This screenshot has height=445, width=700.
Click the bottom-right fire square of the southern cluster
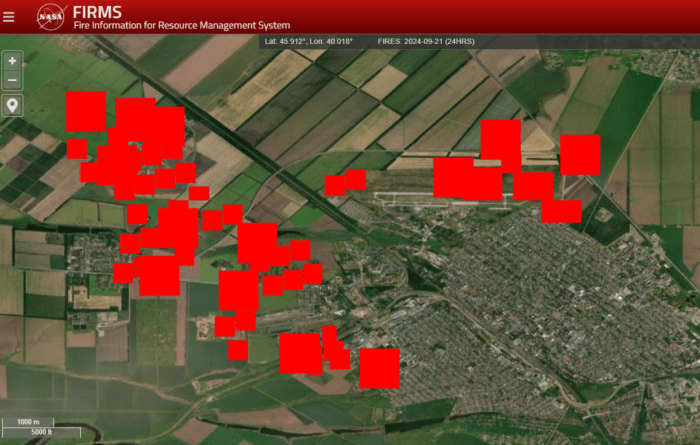pos(379,368)
